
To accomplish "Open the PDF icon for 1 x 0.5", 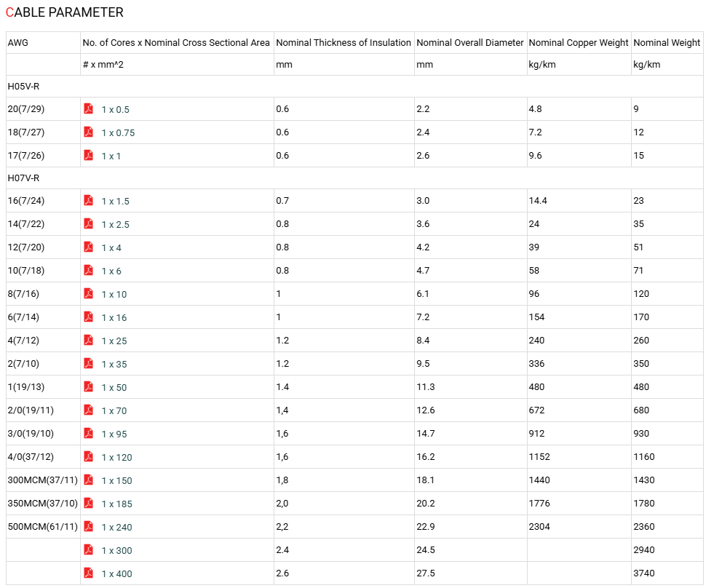I will click(89, 108).
